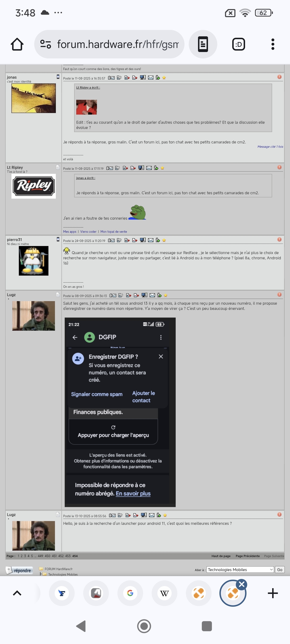Click 'Message cité 1 fois' link
290x644 pixels.
pyautogui.click(x=270, y=147)
